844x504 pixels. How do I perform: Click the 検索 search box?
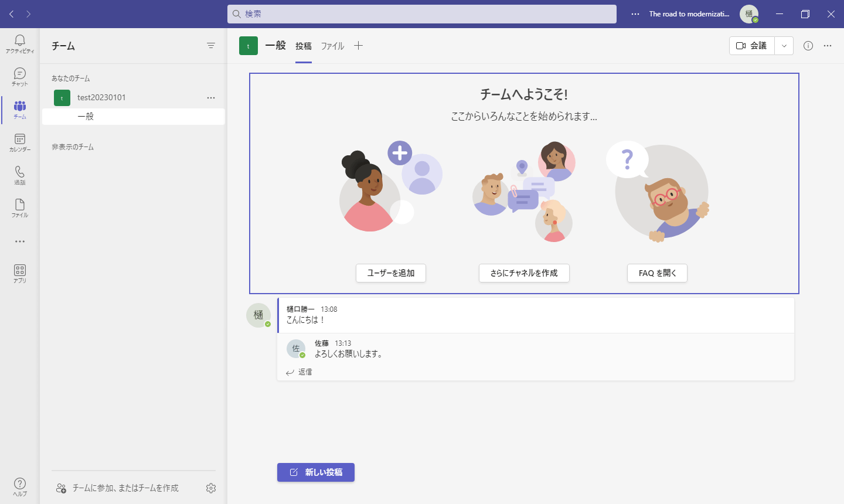(x=422, y=14)
